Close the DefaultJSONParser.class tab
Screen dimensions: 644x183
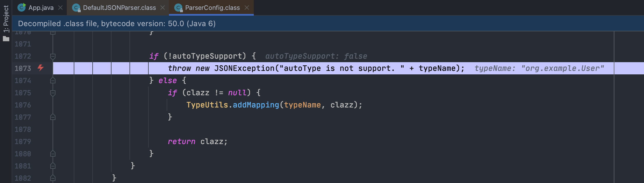(x=163, y=8)
